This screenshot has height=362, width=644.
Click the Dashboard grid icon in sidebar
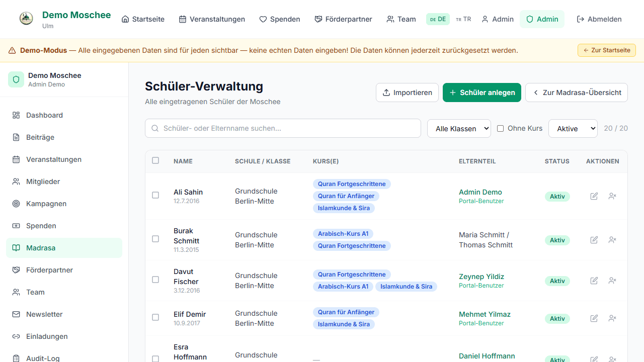point(16,115)
